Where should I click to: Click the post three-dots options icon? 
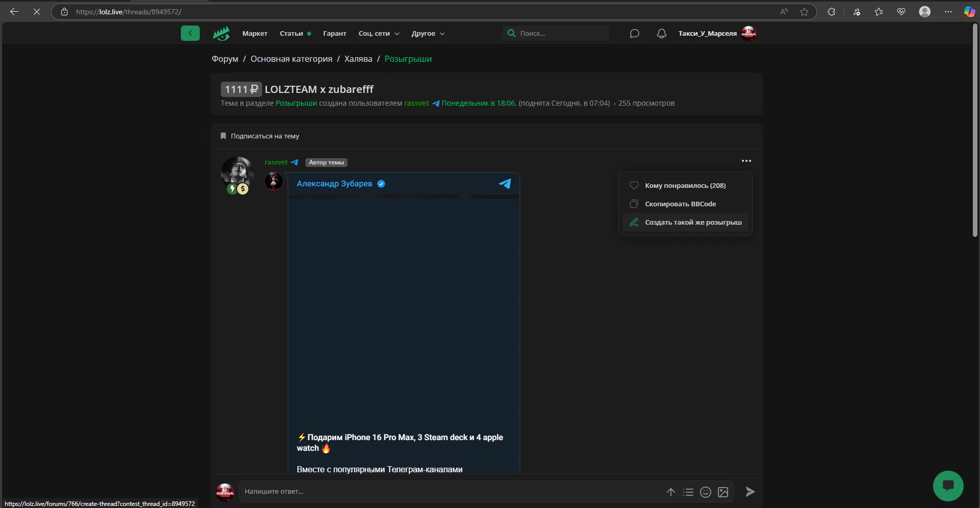pyautogui.click(x=746, y=161)
